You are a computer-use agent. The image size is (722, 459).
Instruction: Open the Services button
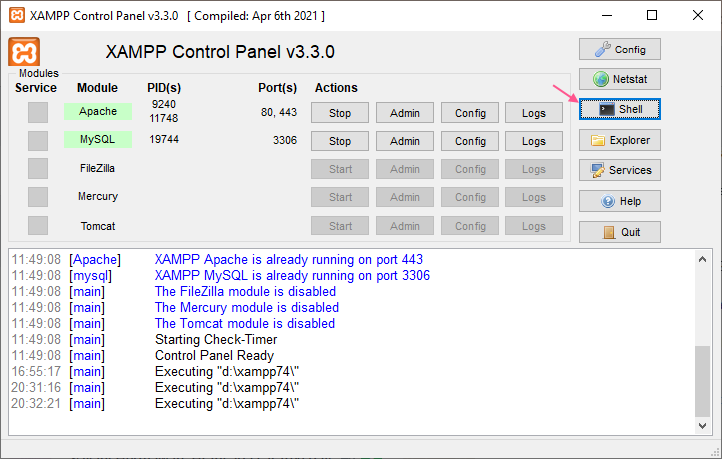pos(619,170)
